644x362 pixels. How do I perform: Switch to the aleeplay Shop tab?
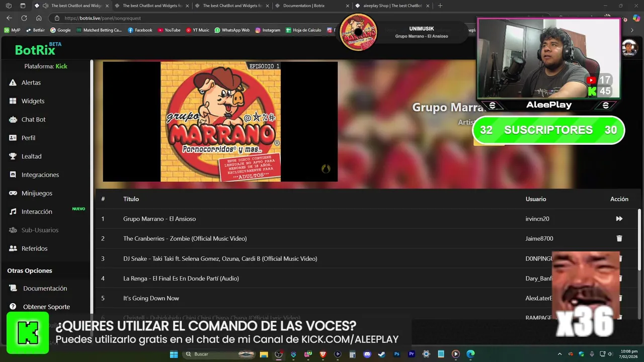(392, 6)
